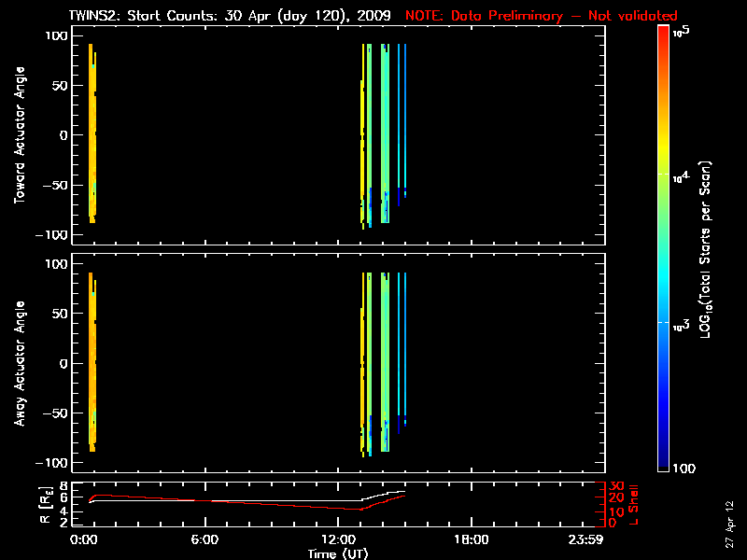Click the 'Toward Actuator Angle' axis label

(x=18, y=136)
